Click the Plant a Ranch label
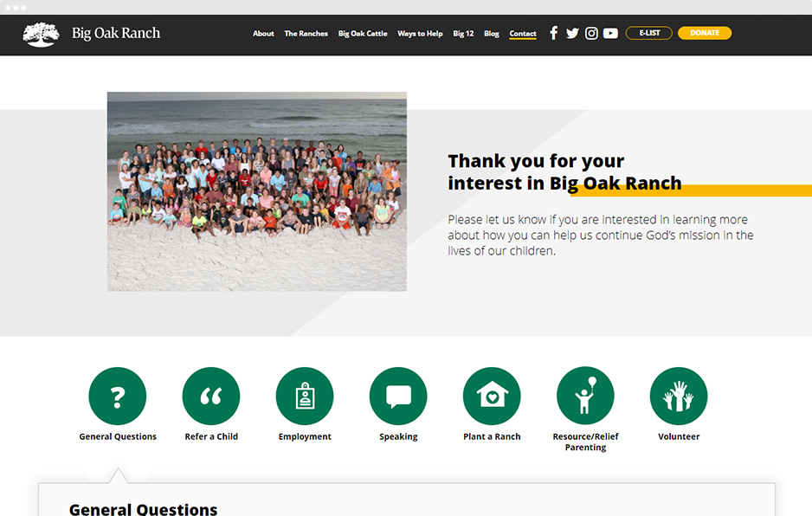Image resolution: width=812 pixels, height=516 pixels. (x=492, y=436)
